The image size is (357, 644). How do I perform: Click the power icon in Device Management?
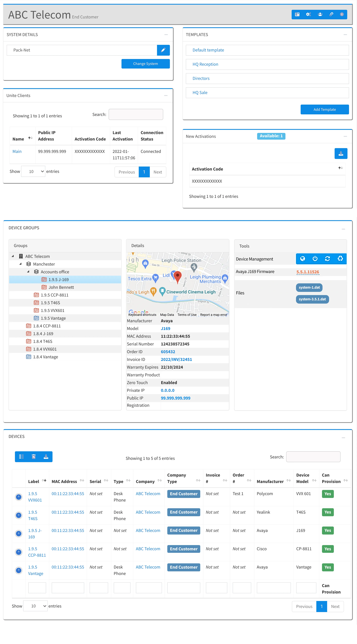tap(315, 259)
